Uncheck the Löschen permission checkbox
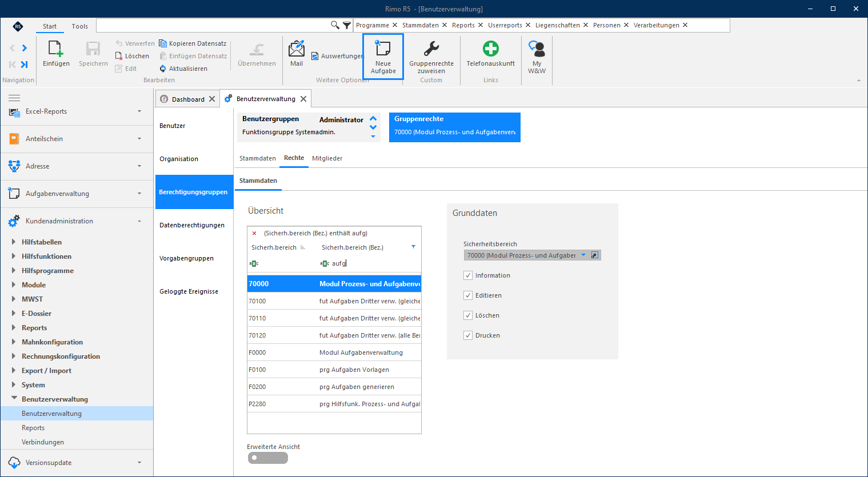868x477 pixels. [x=468, y=315]
